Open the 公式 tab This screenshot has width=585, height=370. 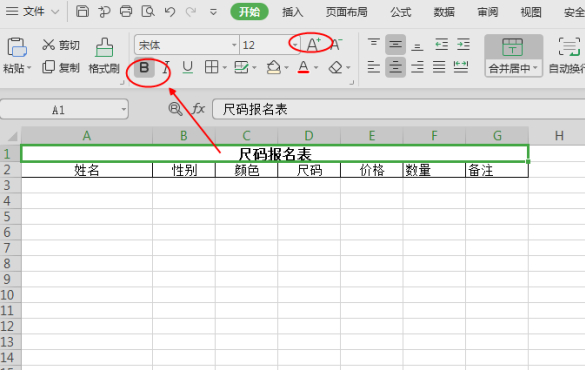click(x=401, y=12)
